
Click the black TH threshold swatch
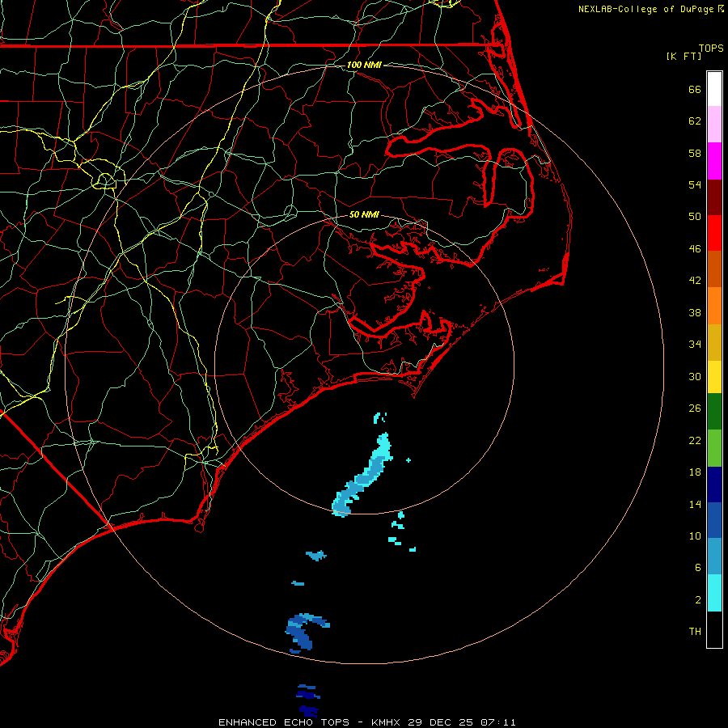click(714, 629)
